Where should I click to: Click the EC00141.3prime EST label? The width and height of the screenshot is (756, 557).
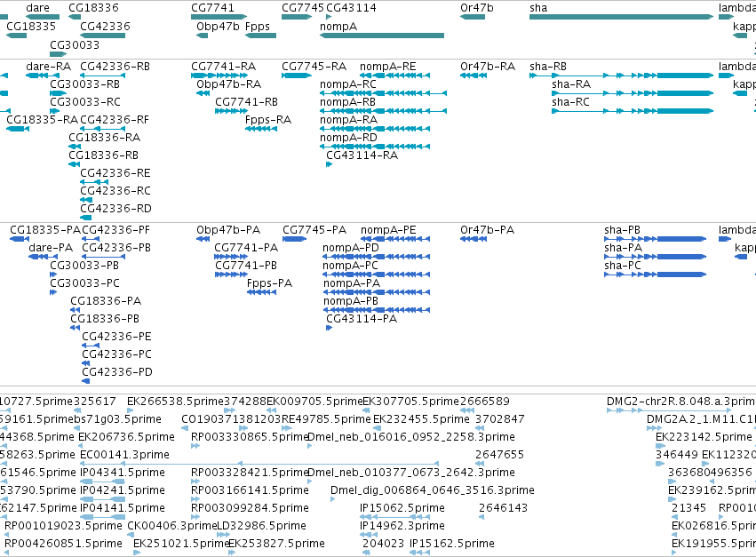pos(125,454)
